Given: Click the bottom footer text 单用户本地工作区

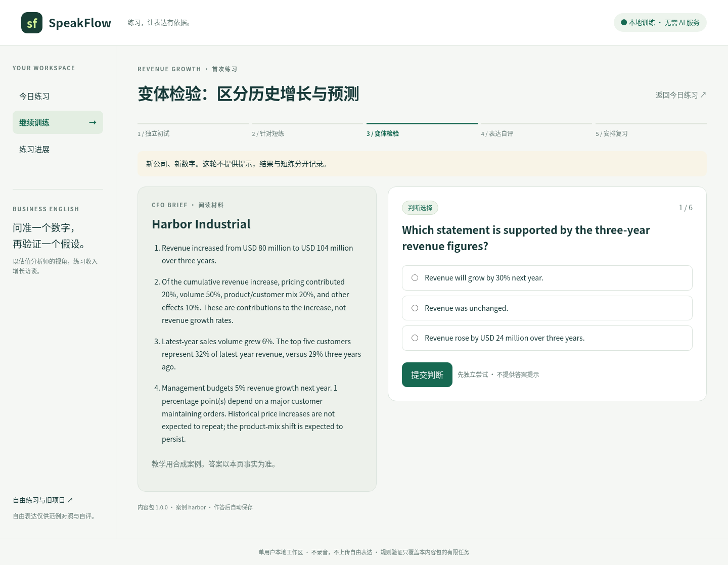Looking at the screenshot, I should [364, 552].
